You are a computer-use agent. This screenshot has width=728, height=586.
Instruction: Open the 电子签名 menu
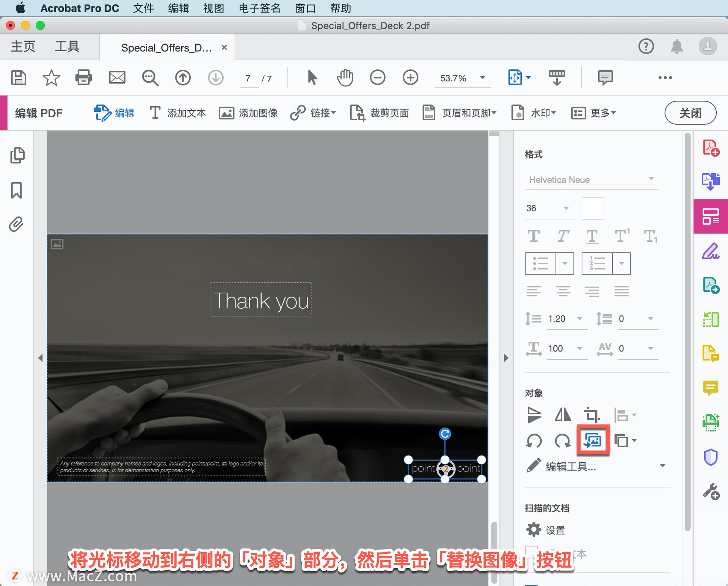point(260,8)
